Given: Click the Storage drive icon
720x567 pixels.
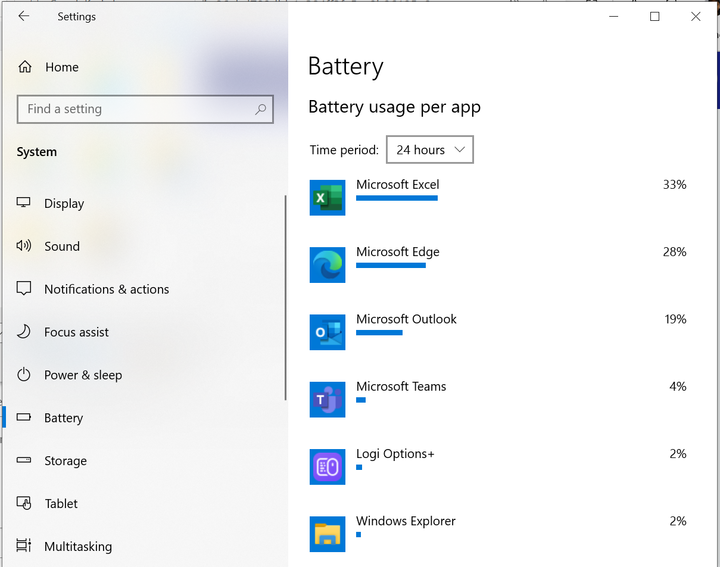Looking at the screenshot, I should (x=24, y=460).
